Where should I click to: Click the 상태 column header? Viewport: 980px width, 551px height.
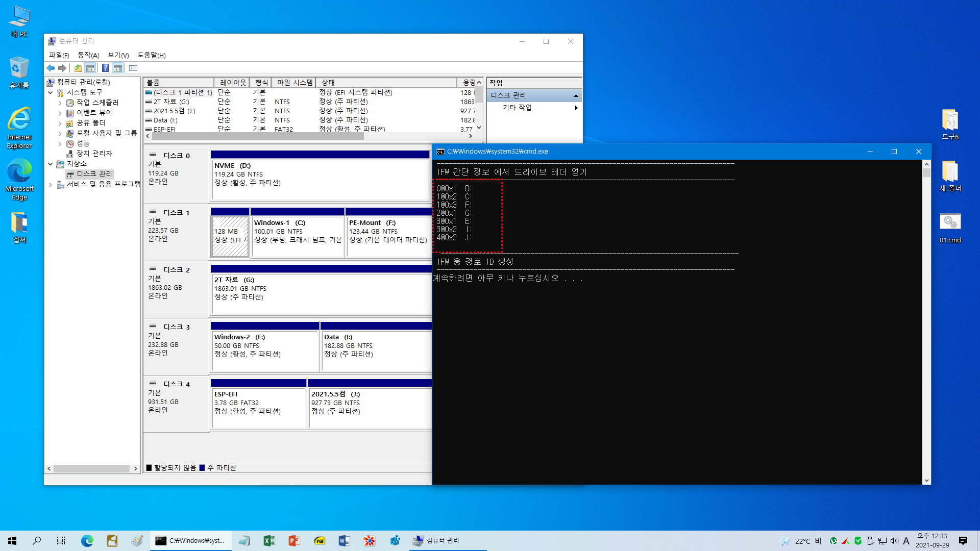click(x=386, y=83)
